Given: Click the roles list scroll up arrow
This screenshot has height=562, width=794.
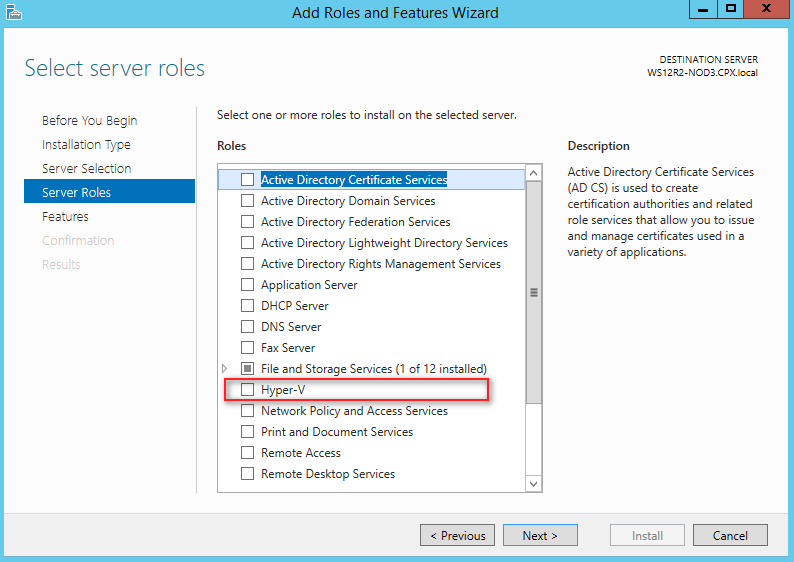Looking at the screenshot, I should pos(533,173).
